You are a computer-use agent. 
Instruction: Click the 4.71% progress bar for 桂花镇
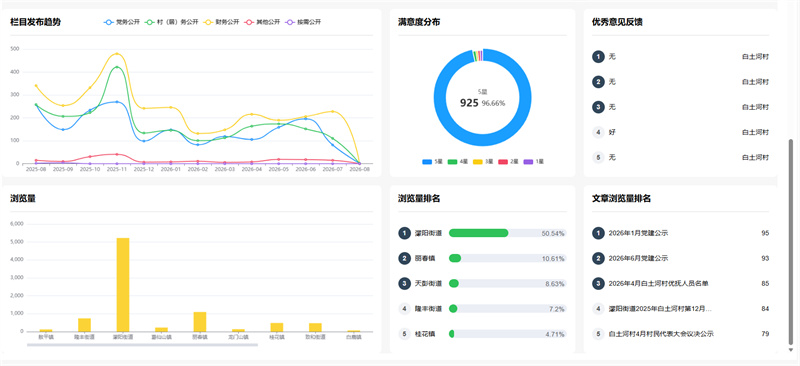(x=508, y=334)
